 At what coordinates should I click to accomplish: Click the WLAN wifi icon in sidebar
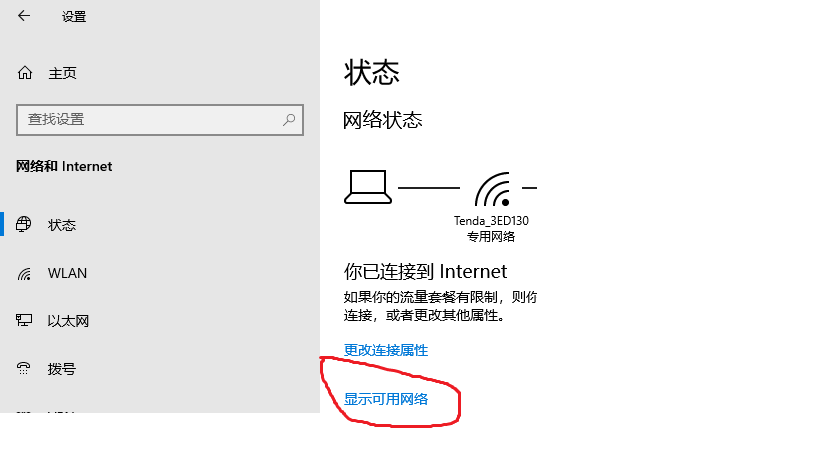point(24,274)
